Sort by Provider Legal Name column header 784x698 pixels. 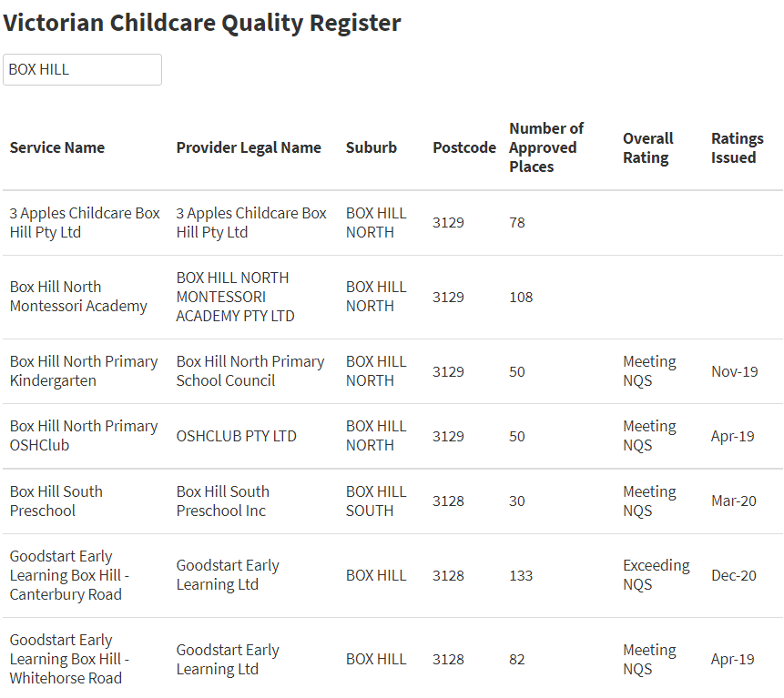pos(249,147)
